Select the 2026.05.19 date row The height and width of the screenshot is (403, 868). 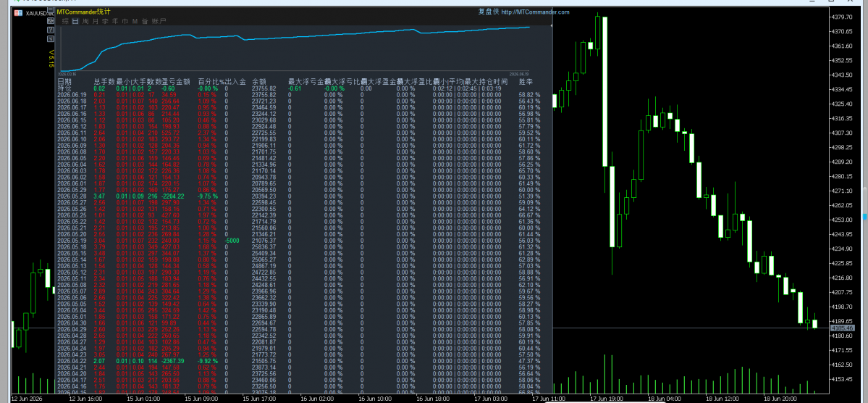72,241
